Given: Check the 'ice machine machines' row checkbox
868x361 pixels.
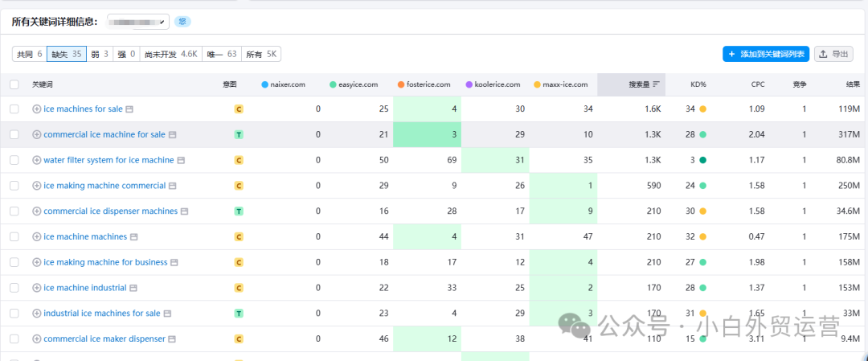Looking at the screenshot, I should click(x=14, y=237).
